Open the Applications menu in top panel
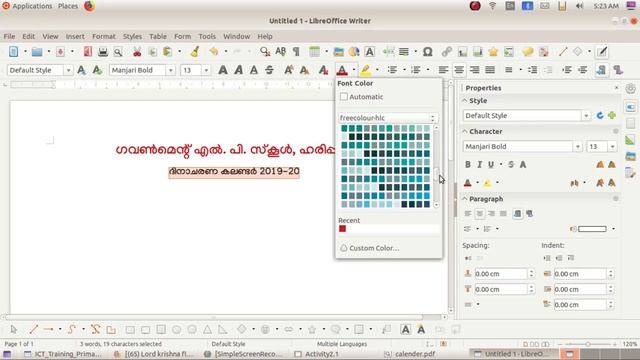This screenshot has width=640, height=360. [x=32, y=6]
